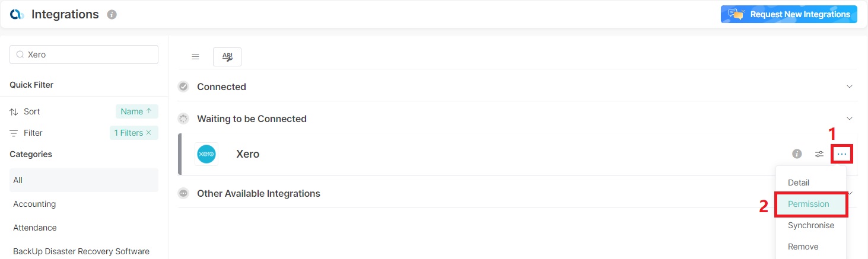This screenshot has height=259, width=868.
Task: Select Remove menu entry
Action: [803, 247]
